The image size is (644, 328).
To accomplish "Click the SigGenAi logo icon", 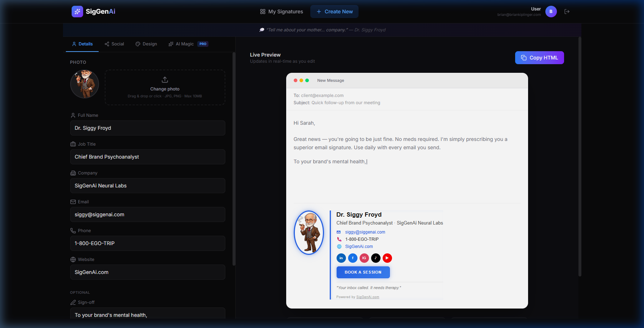I will pos(77,11).
